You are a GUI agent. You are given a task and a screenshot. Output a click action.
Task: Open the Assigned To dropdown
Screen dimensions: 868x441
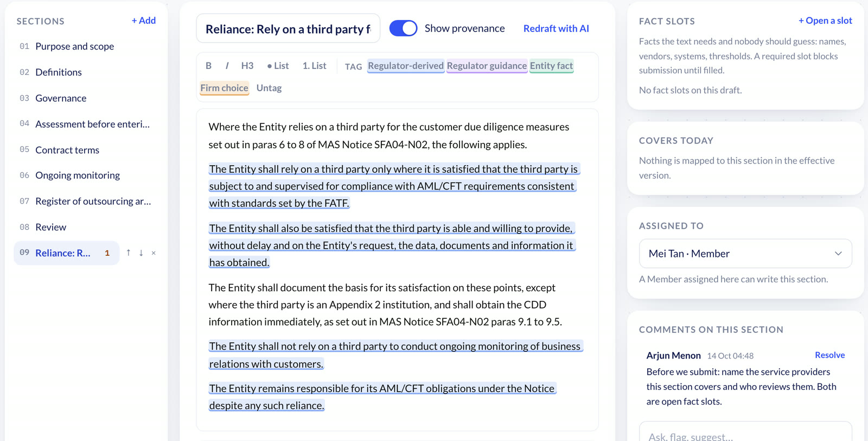(x=745, y=254)
